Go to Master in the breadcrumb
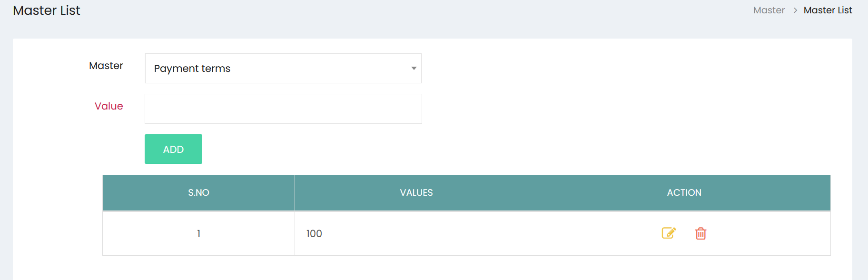 pos(769,10)
